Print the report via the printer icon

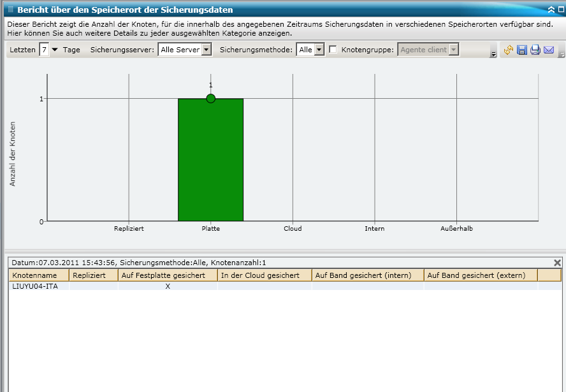point(535,50)
